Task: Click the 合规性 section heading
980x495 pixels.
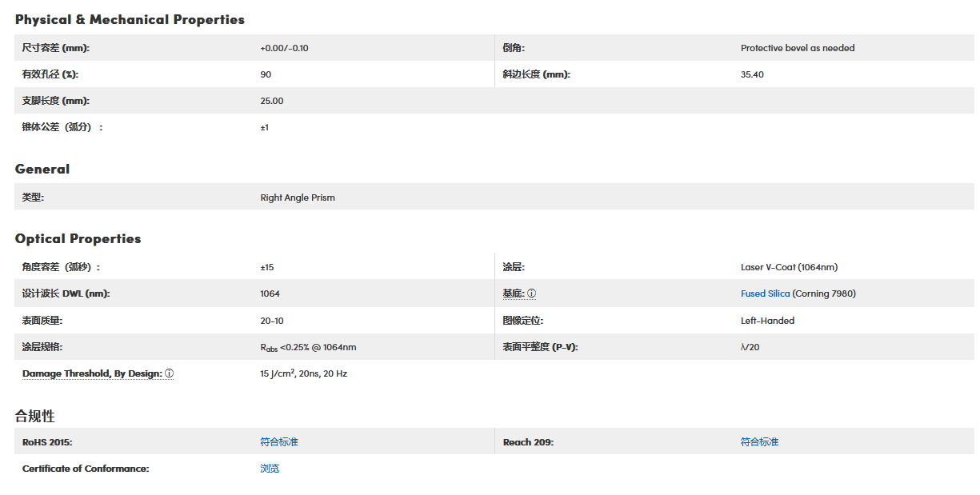Action: 34,416
